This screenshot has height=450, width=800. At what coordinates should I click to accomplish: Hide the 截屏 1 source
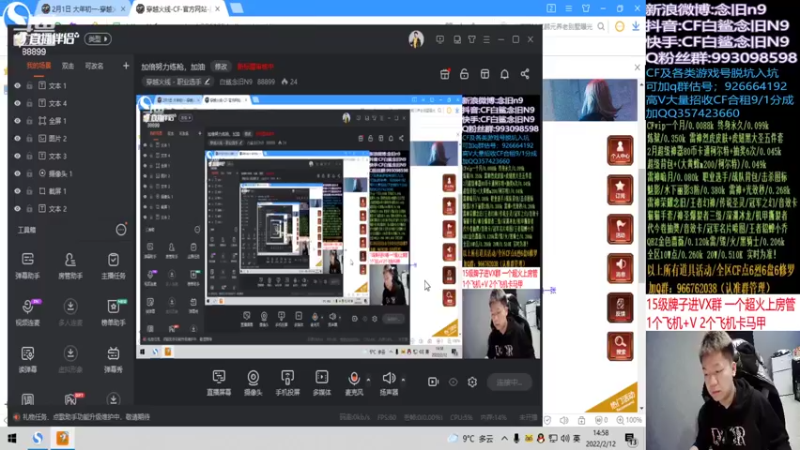[17, 191]
